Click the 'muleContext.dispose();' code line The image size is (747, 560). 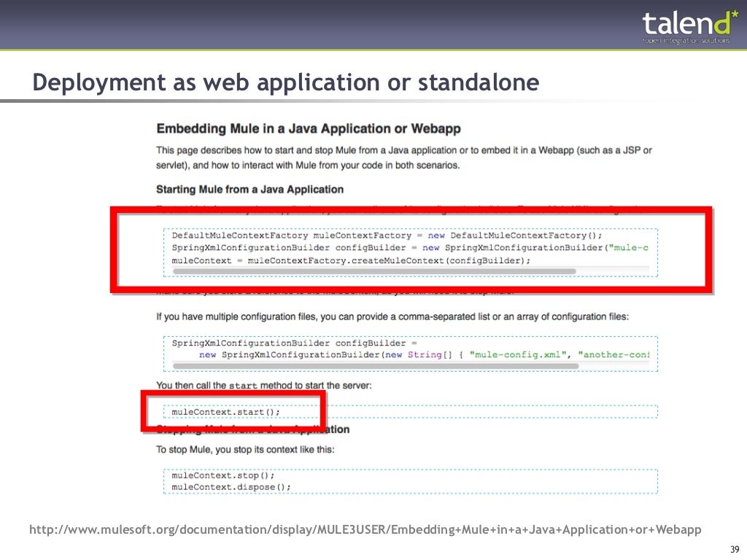231,487
